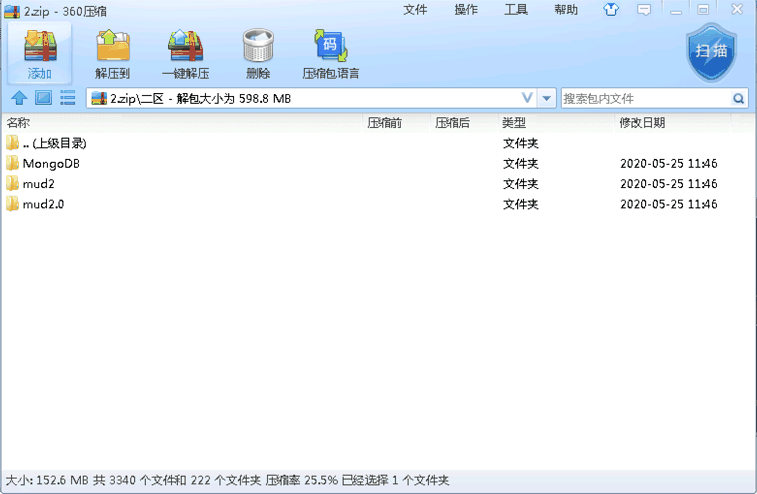Sort by 名称 column header
757x494 pixels.
tap(18, 123)
